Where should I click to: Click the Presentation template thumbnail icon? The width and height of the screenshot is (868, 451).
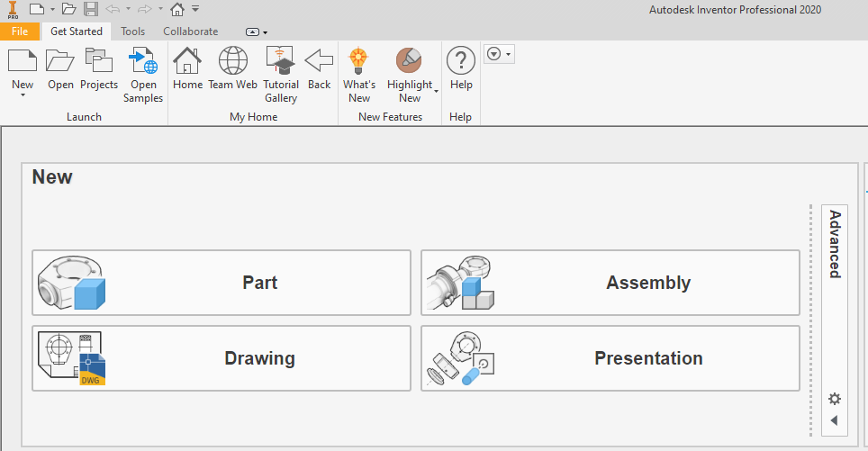460,358
